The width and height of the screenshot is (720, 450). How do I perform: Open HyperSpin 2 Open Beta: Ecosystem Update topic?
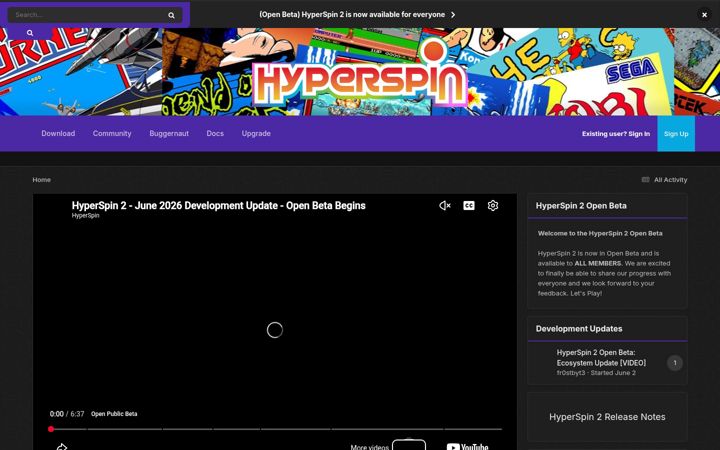coord(602,358)
